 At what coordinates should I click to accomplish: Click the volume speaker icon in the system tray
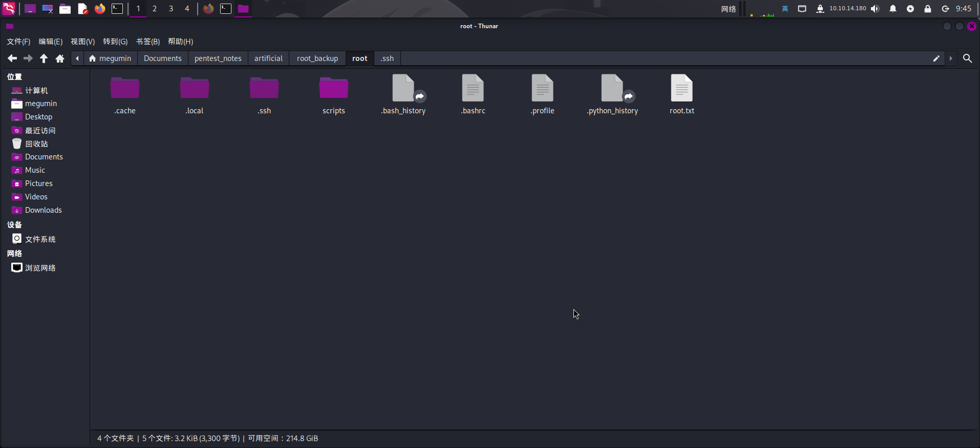pyautogui.click(x=875, y=9)
